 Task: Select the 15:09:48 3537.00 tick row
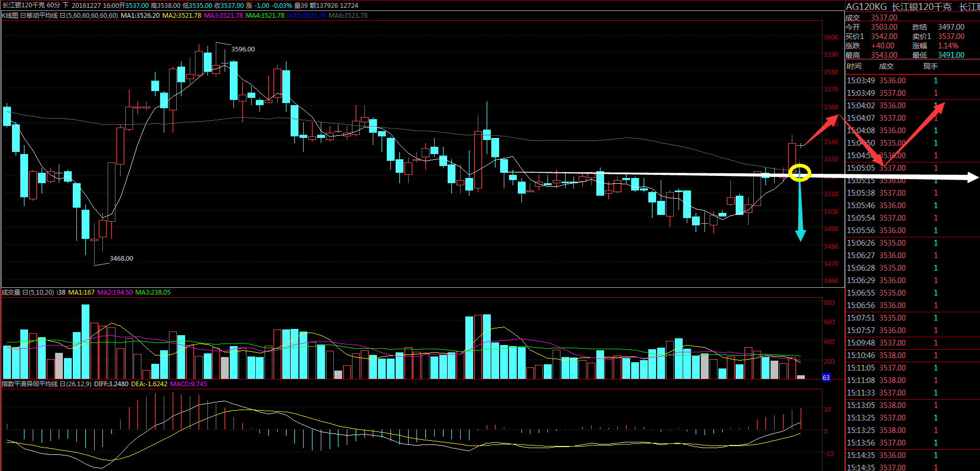[912, 343]
